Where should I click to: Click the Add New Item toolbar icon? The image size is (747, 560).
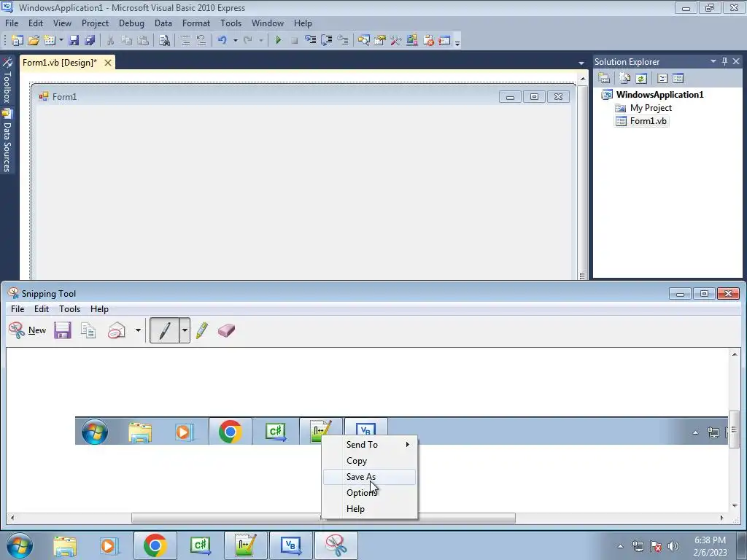[50, 41]
